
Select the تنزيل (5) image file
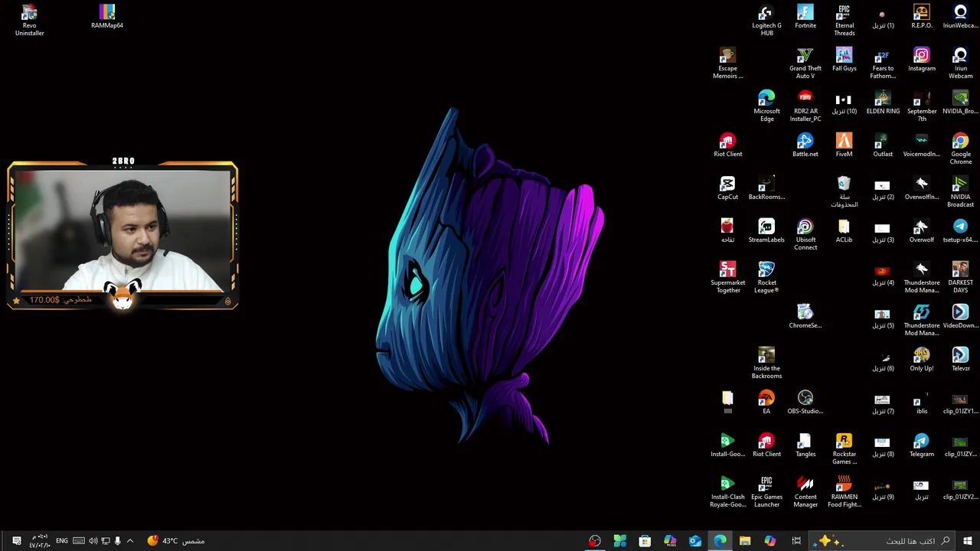point(883,317)
